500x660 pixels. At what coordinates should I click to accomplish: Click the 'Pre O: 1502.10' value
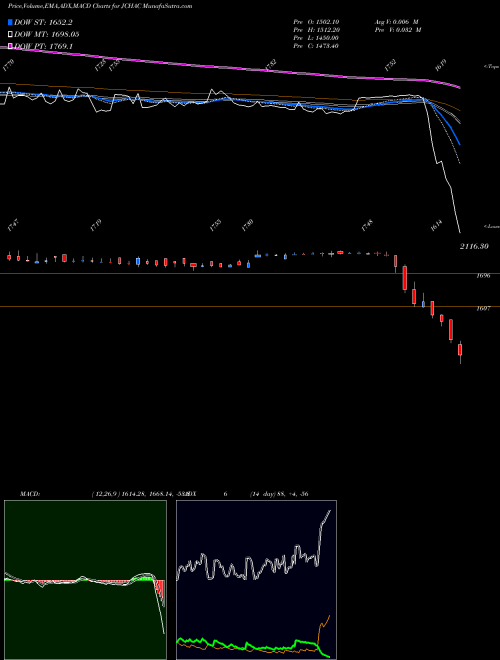tap(316, 21)
